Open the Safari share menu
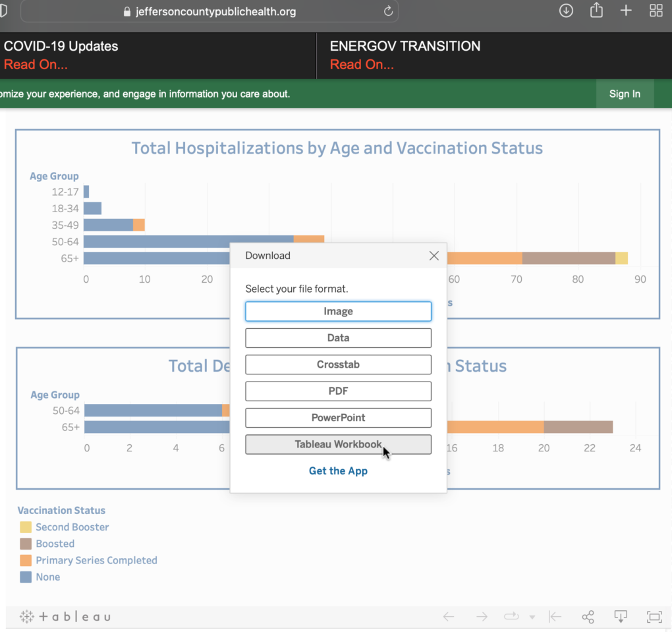The image size is (672, 632). 596,11
